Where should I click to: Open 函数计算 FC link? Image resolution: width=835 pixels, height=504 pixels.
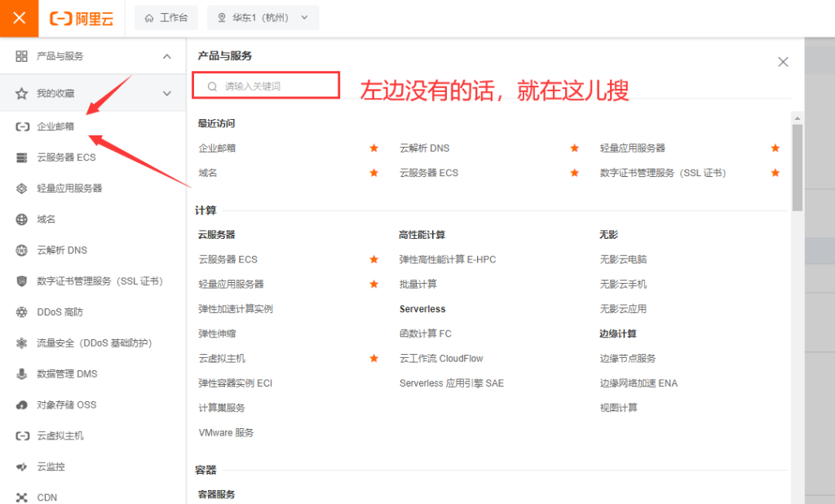[426, 334]
